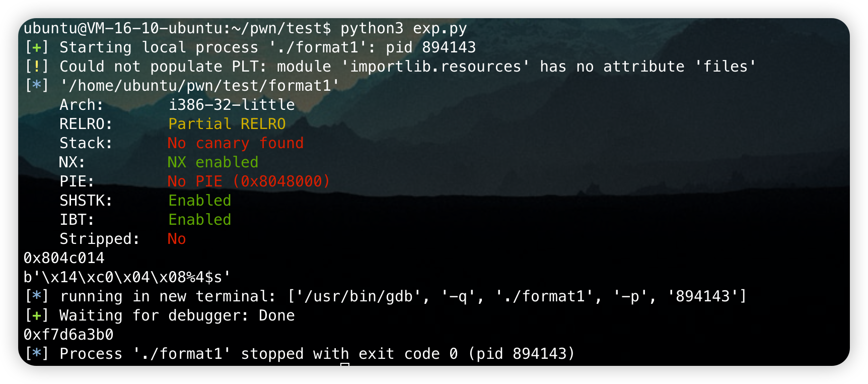
Task: Click the Enabled value next to SHSTK
Action: coord(199,201)
